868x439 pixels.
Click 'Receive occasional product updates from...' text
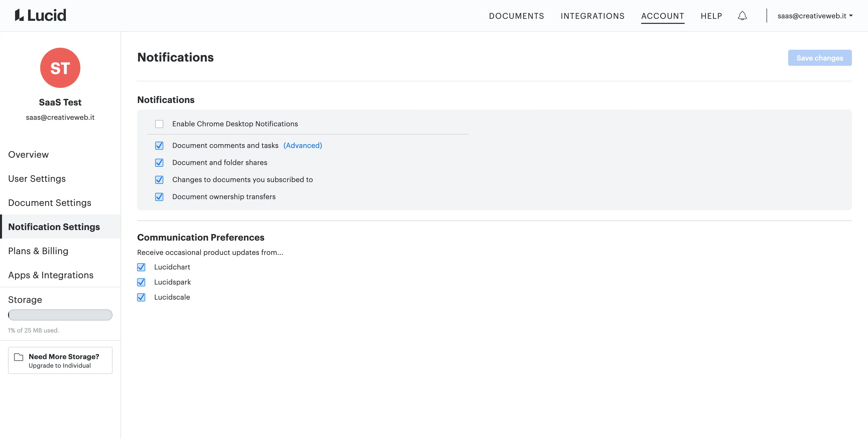click(210, 253)
